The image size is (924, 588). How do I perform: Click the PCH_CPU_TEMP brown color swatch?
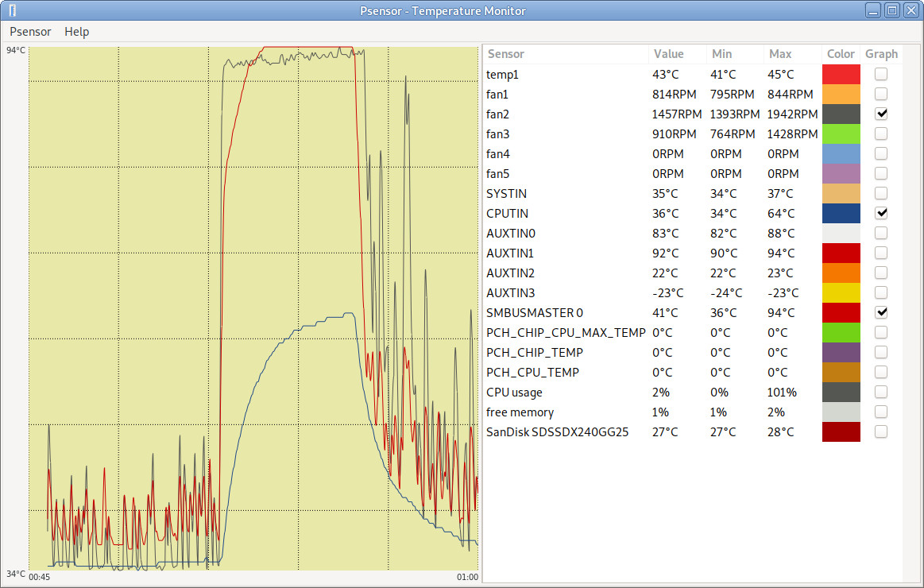841,373
